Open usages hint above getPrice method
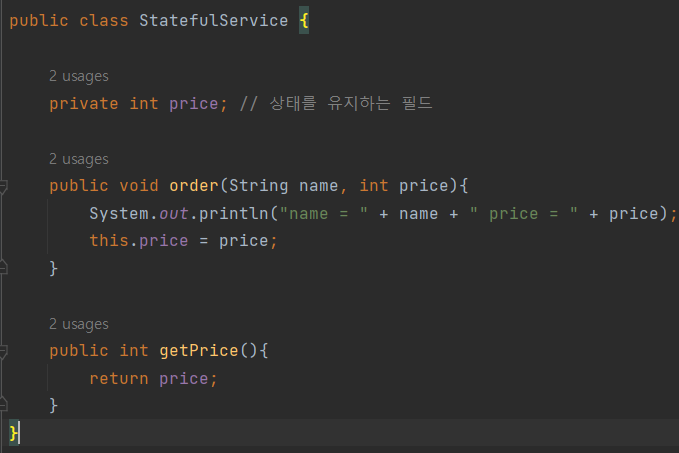679x453 pixels. point(79,324)
